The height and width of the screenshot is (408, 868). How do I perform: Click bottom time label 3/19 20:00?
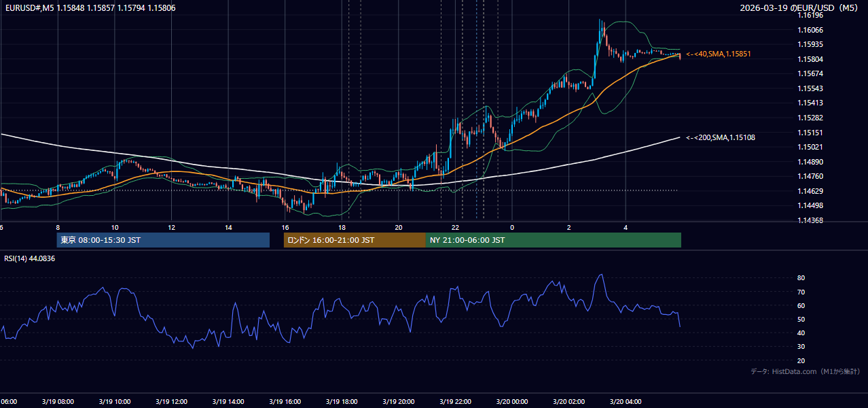pos(399,402)
